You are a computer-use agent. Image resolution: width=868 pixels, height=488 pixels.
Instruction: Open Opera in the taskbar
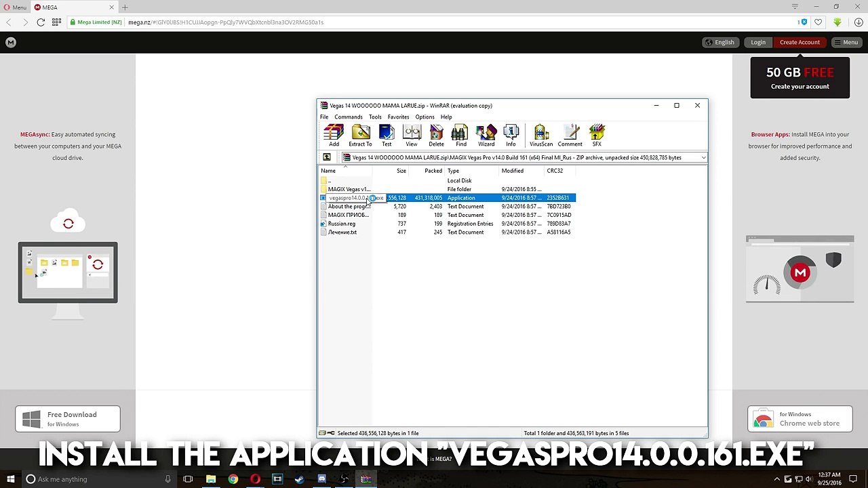point(255,479)
